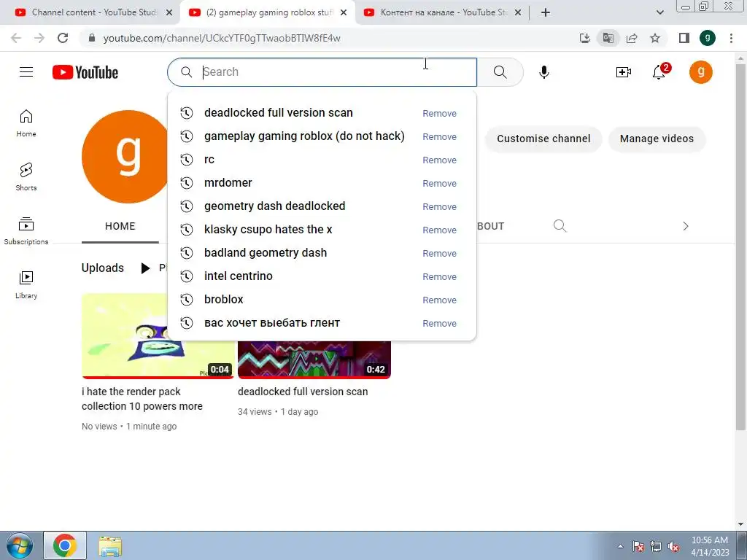This screenshot has height=560, width=747.
Task: Close the Контент на канале tab
Action: pyautogui.click(x=518, y=13)
